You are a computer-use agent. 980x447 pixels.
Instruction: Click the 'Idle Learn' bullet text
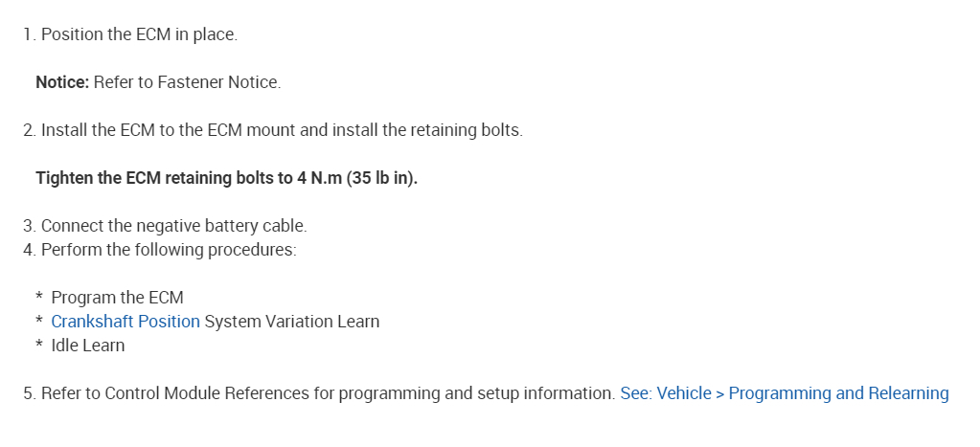(88, 346)
